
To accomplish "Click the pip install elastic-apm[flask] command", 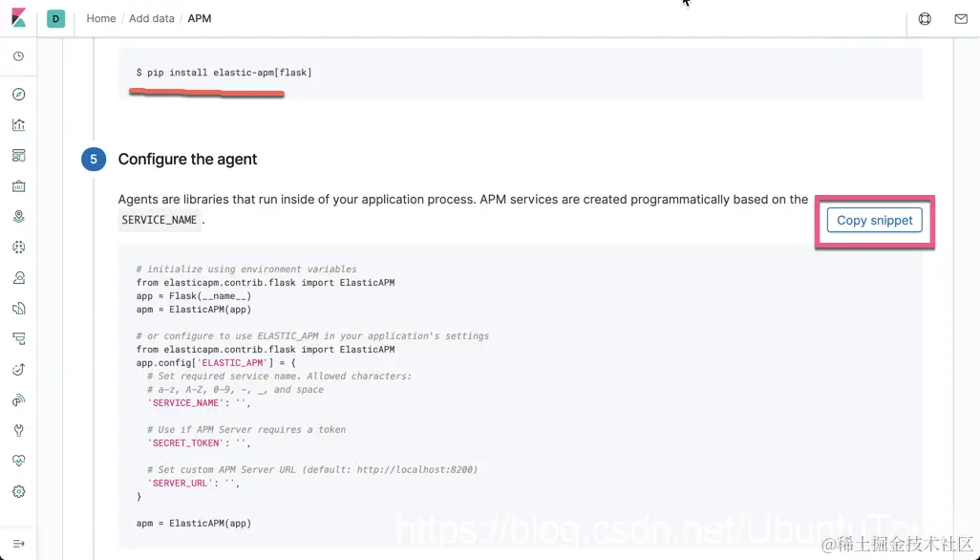I will click(x=224, y=73).
